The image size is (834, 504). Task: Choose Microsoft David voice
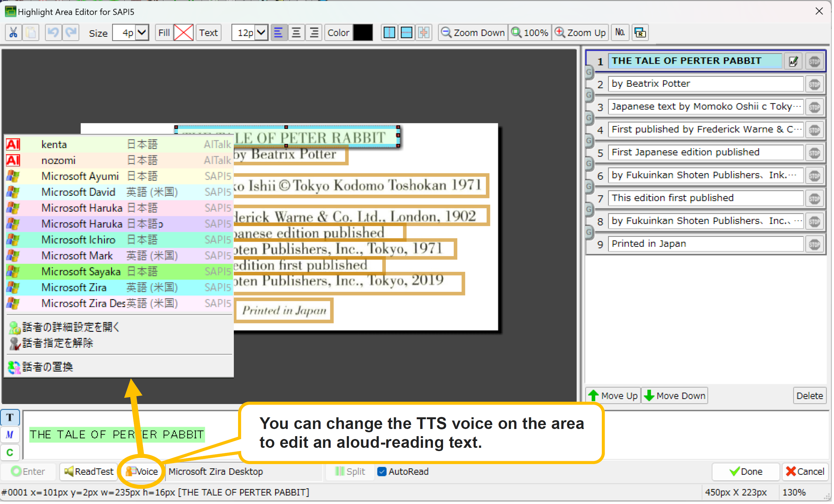pos(119,192)
